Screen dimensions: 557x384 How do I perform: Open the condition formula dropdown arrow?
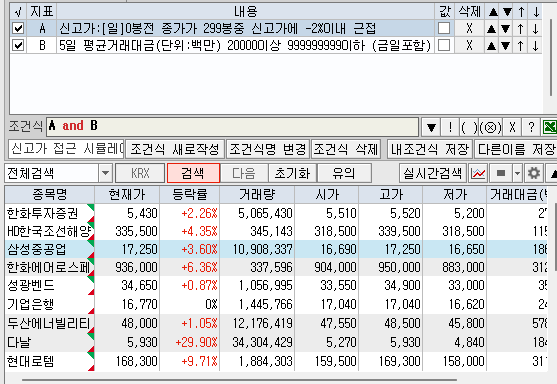431,127
